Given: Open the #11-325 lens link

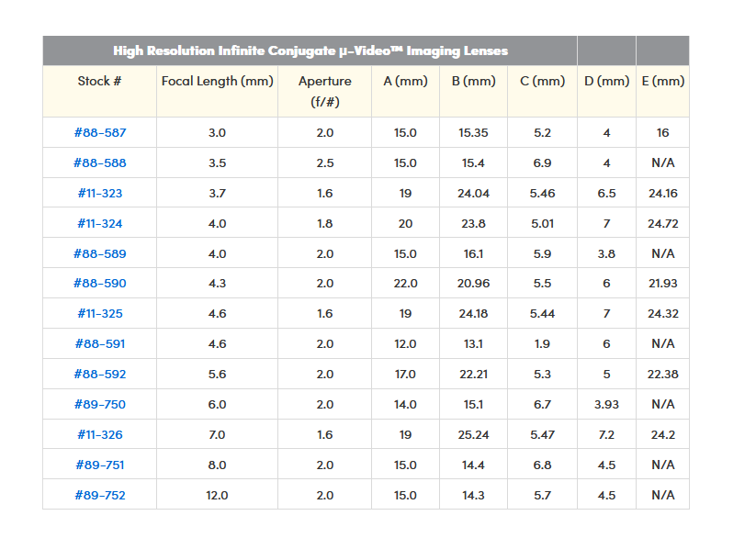Looking at the screenshot, I should [x=100, y=314].
